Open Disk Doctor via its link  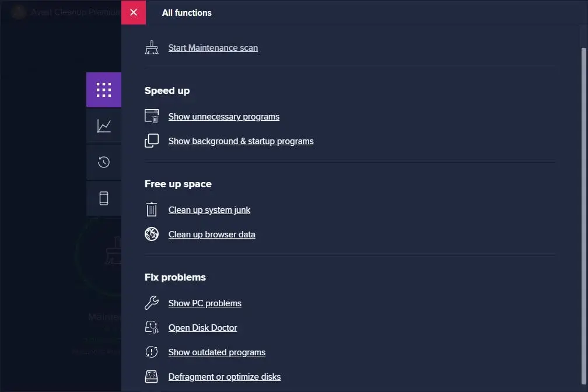[202, 327]
